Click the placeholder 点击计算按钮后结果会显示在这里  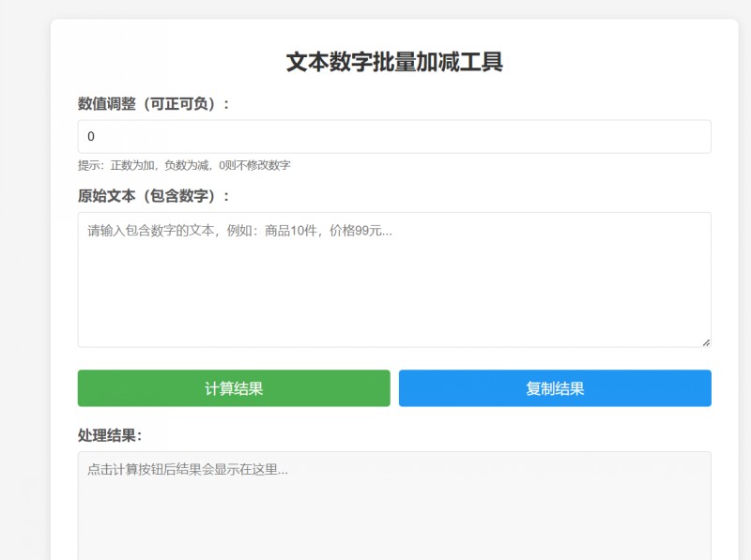tap(188, 470)
